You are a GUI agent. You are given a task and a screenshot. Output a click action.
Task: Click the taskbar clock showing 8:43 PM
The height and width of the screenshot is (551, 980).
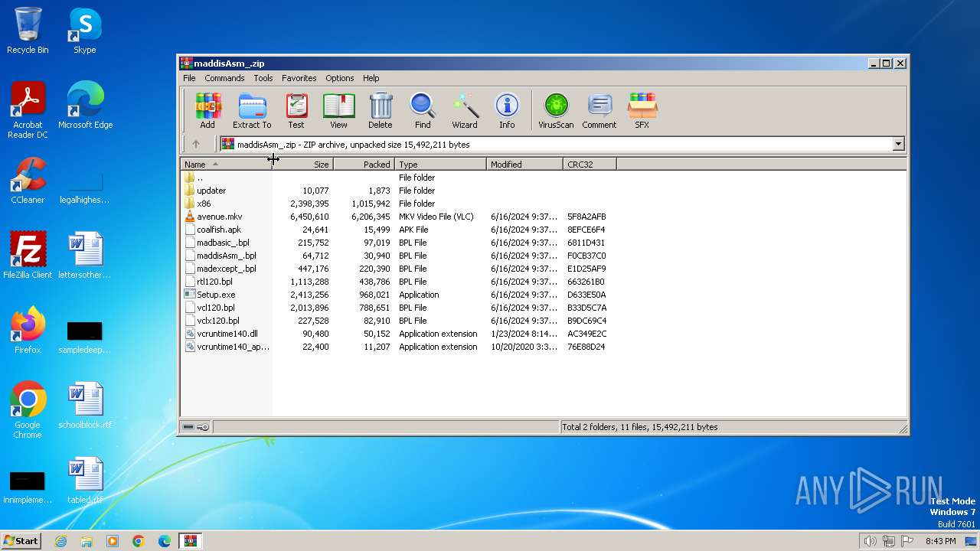tap(940, 541)
